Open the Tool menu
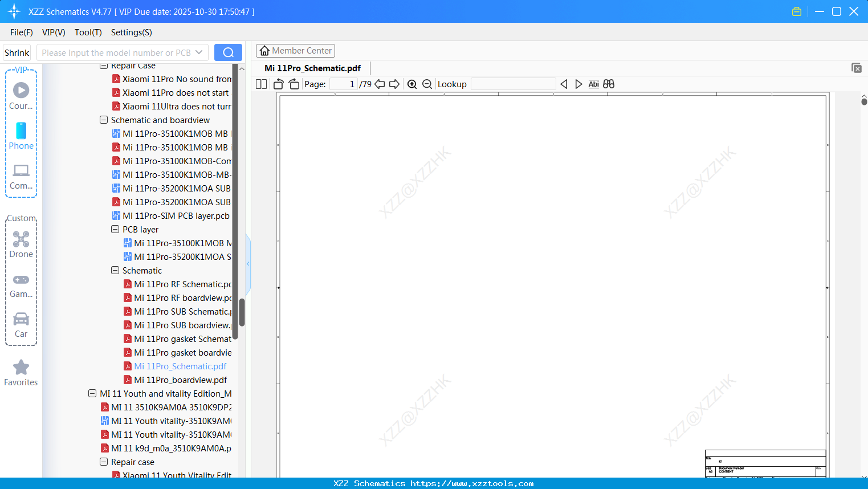Viewport: 868px width, 489px height. tap(88, 32)
